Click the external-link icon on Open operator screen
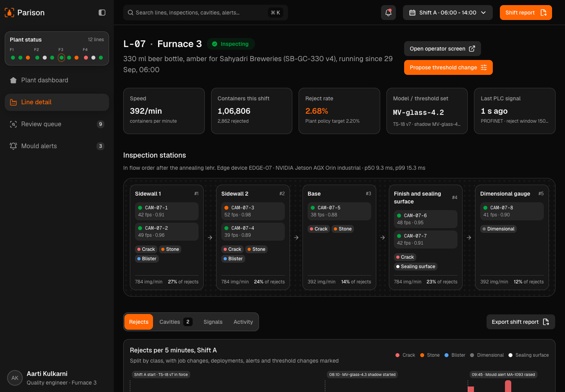 point(472,49)
